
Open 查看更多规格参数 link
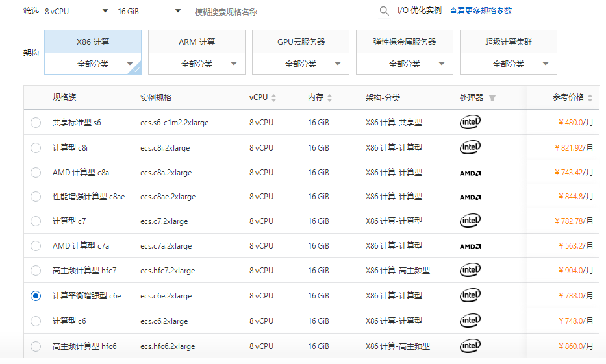click(481, 11)
